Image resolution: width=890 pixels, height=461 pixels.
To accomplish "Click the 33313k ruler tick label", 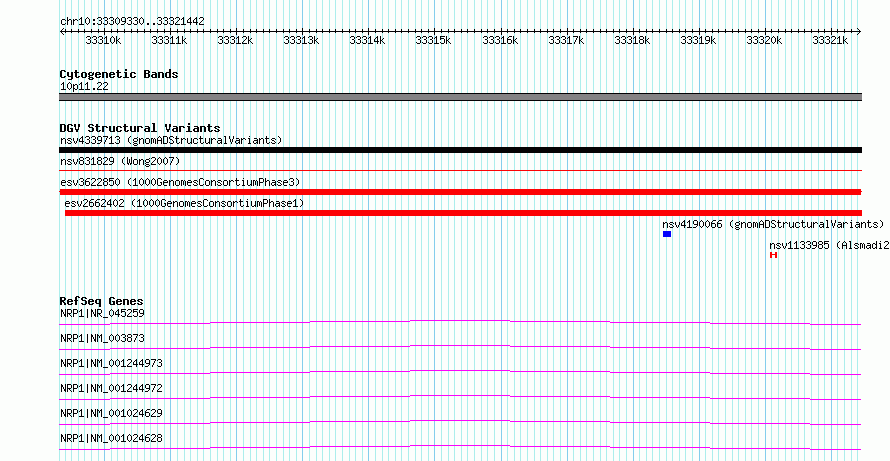I will click(x=301, y=40).
